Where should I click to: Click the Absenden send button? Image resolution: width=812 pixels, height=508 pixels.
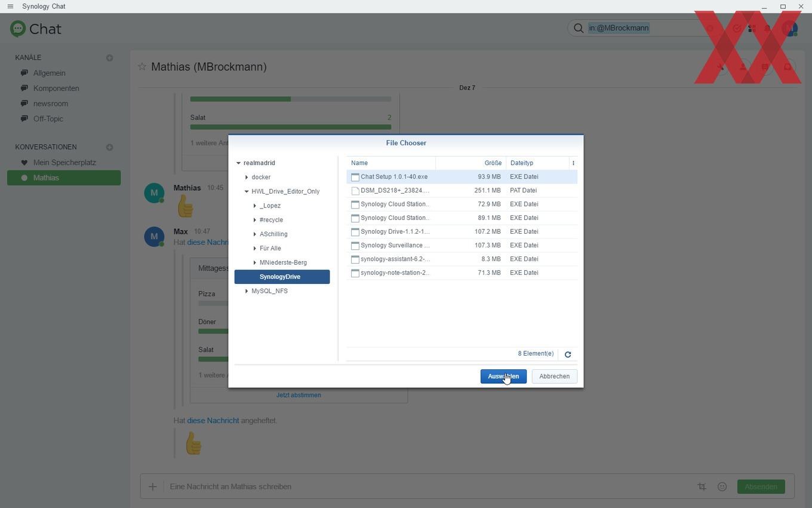[x=761, y=486]
